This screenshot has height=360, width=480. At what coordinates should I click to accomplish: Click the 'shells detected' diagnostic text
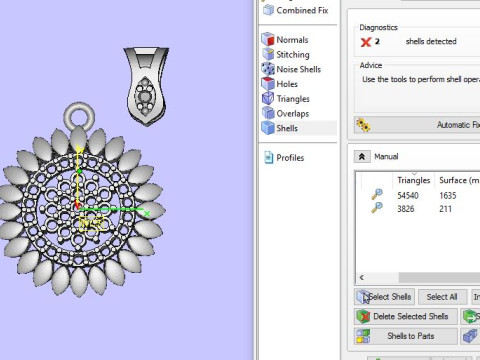(x=431, y=41)
